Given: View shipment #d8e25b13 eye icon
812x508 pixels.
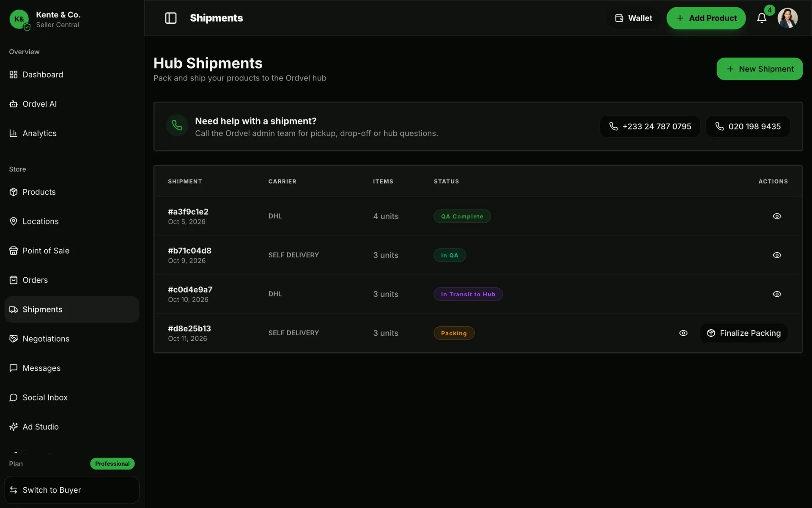Looking at the screenshot, I should (x=683, y=333).
